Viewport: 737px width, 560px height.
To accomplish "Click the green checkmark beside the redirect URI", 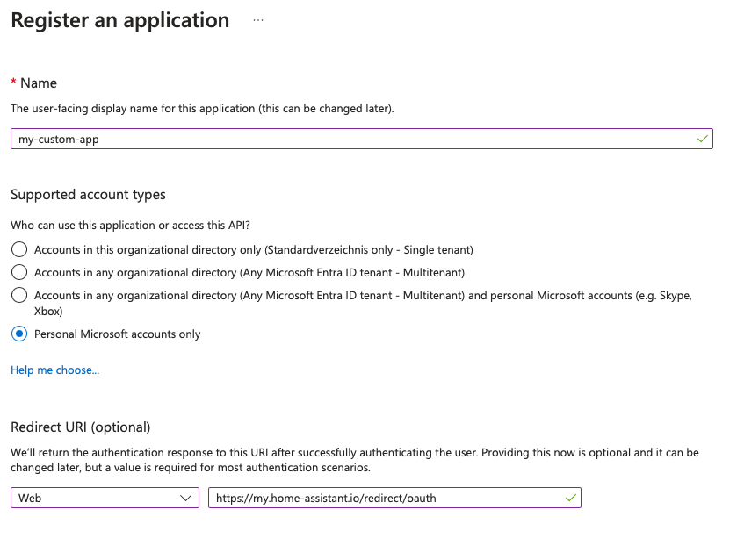I will (568, 498).
